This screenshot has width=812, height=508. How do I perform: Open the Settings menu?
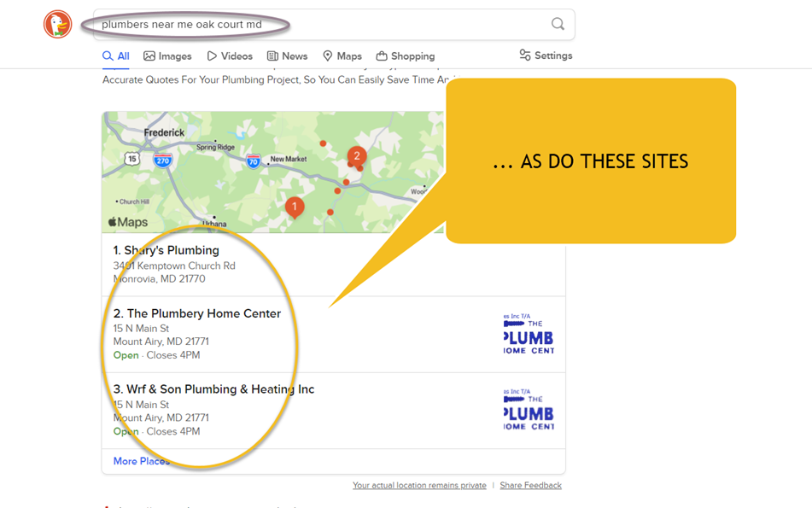point(546,55)
